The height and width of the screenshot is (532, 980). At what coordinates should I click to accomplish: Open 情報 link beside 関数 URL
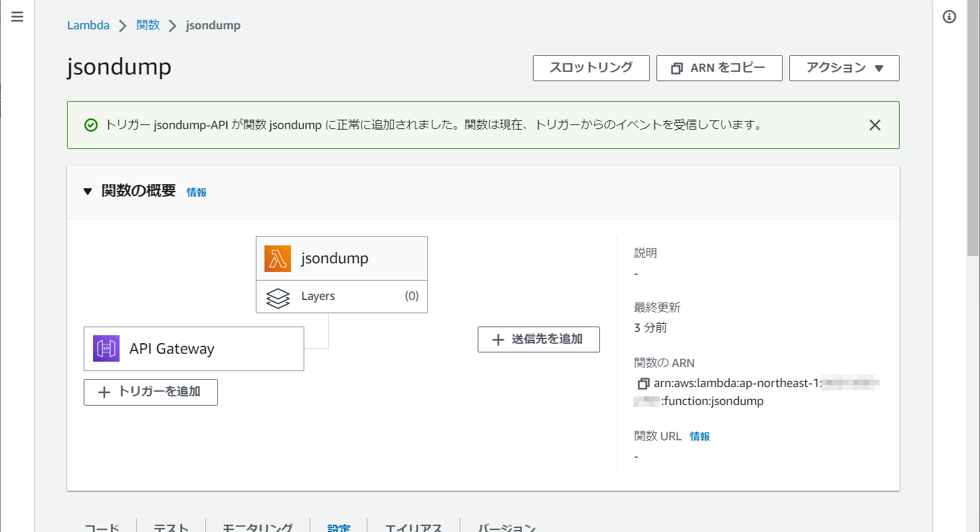pyautogui.click(x=700, y=436)
